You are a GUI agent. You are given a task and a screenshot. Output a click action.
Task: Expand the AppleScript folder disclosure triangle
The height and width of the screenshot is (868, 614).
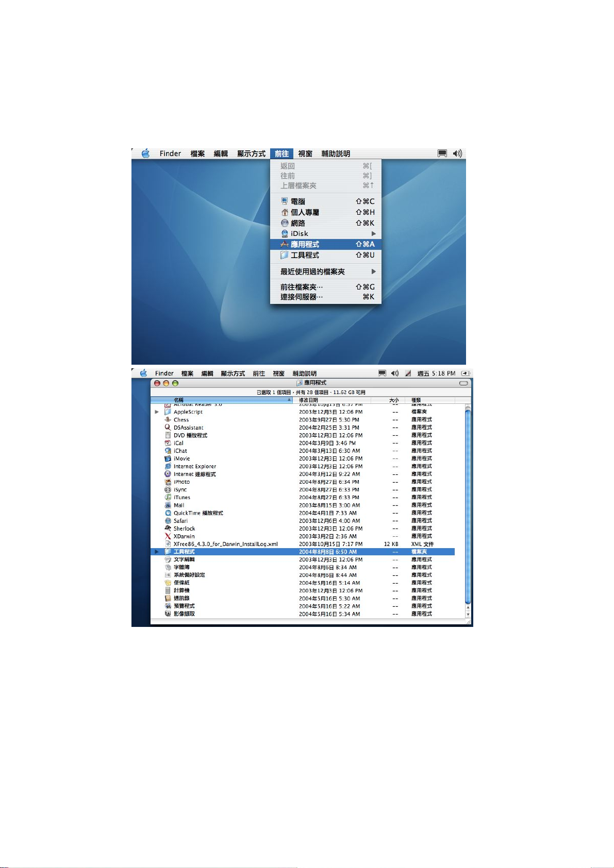157,412
